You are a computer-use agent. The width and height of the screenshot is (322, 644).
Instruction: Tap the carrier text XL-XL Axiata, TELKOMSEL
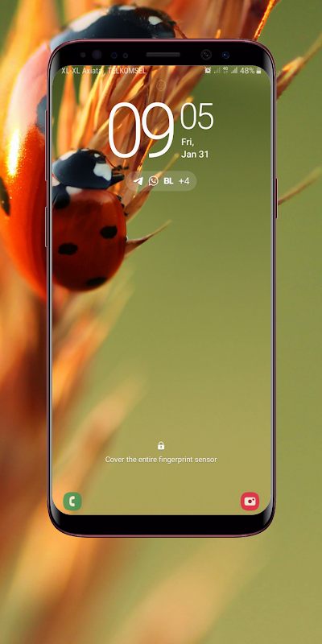[x=104, y=71]
